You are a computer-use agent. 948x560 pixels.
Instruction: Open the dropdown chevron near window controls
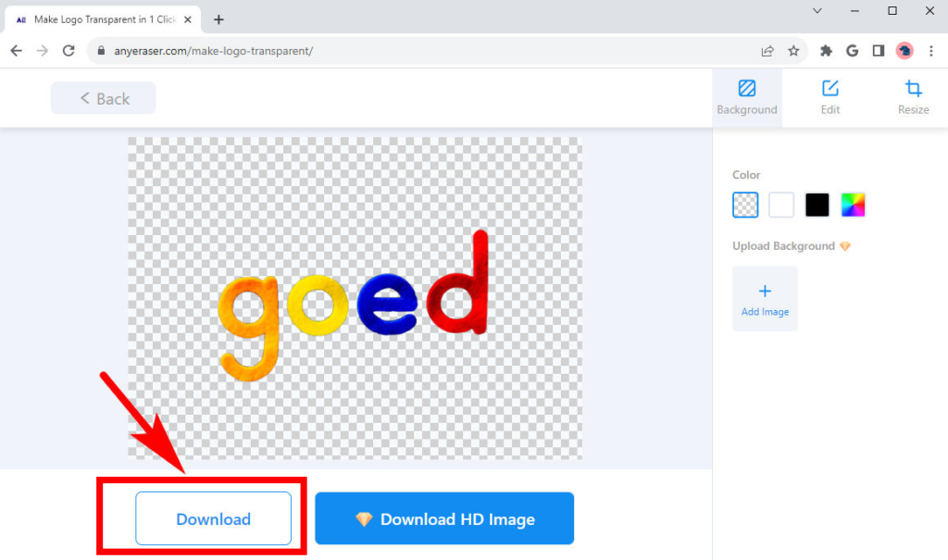tap(817, 11)
